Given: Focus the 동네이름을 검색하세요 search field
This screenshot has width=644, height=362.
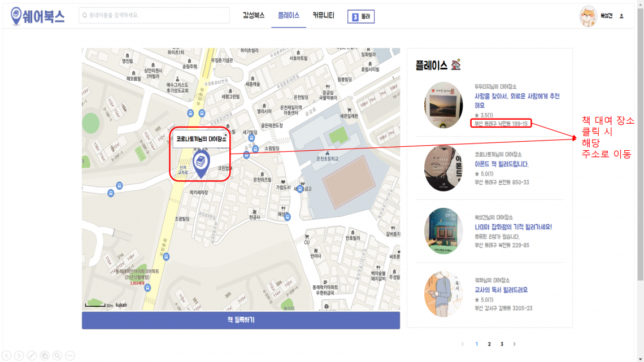Looking at the screenshot, I should coord(154,15).
